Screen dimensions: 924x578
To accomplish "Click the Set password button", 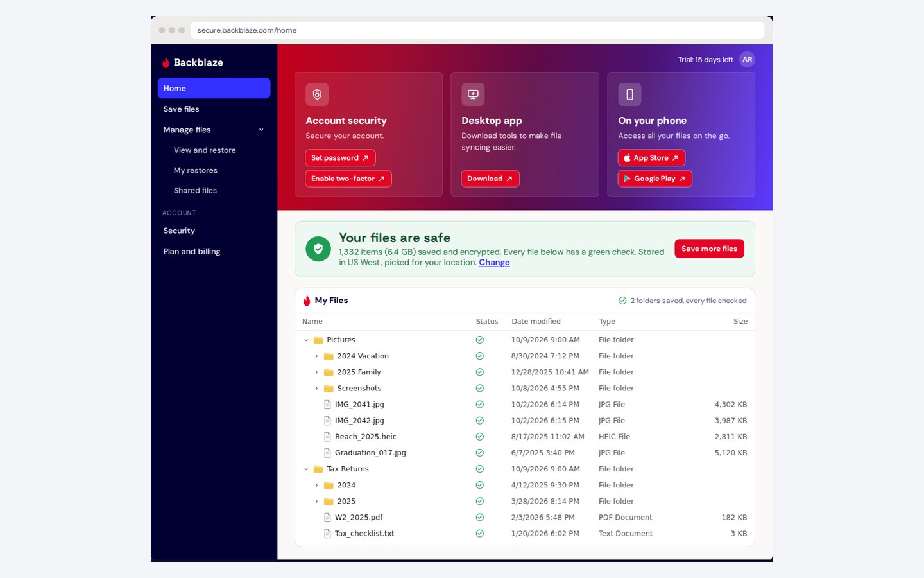I will point(340,158).
